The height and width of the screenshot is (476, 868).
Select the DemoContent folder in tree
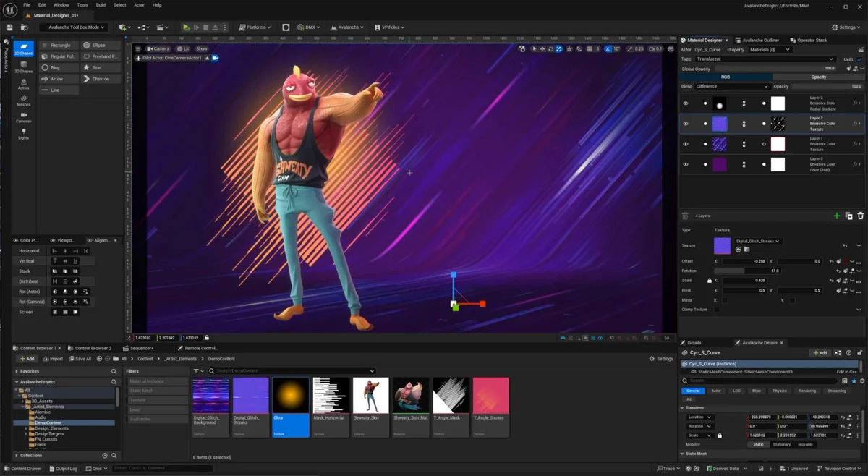pyautogui.click(x=49, y=422)
